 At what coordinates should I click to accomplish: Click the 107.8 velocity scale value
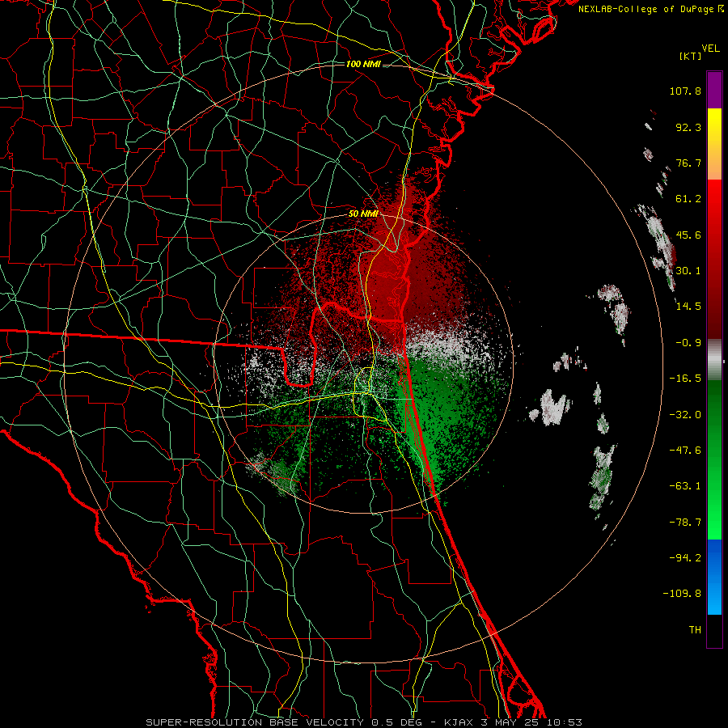pos(685,91)
